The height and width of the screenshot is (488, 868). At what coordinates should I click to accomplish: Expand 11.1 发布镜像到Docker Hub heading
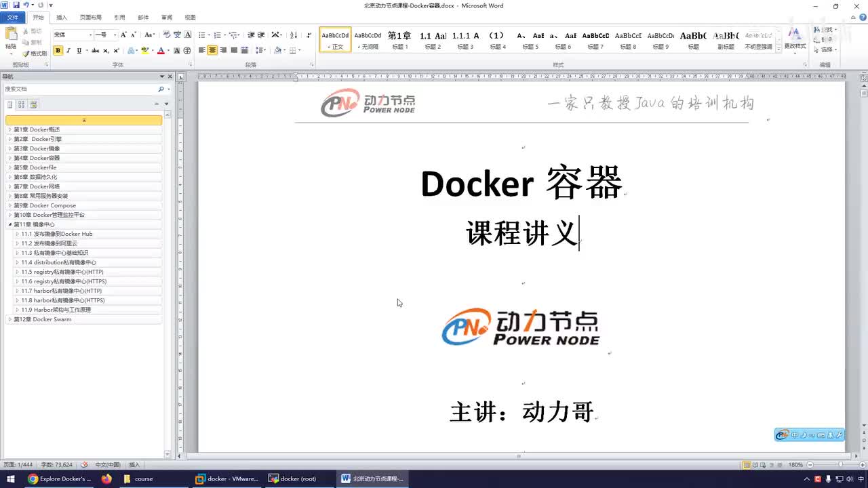click(x=17, y=234)
